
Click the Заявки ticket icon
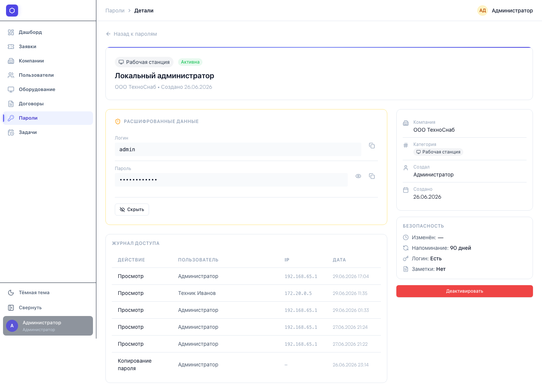point(11,47)
